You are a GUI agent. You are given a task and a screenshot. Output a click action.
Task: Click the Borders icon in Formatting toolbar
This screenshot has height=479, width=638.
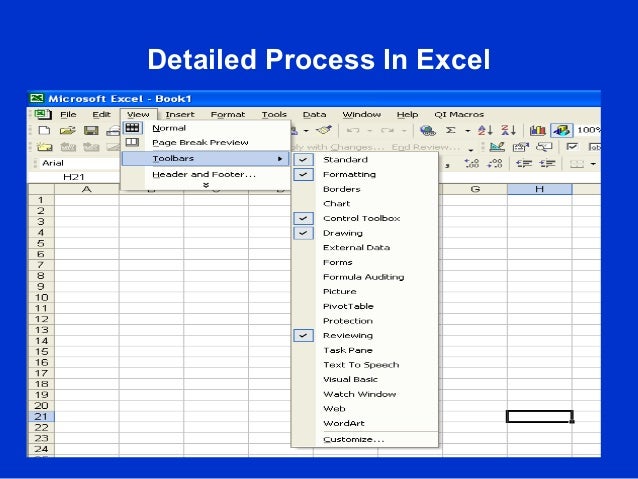[577, 164]
